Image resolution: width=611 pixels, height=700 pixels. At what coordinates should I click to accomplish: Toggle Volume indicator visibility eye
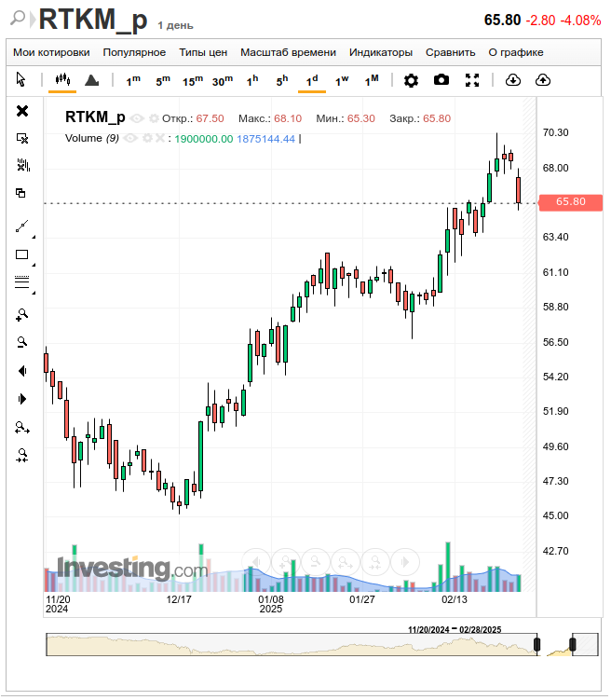[130, 138]
